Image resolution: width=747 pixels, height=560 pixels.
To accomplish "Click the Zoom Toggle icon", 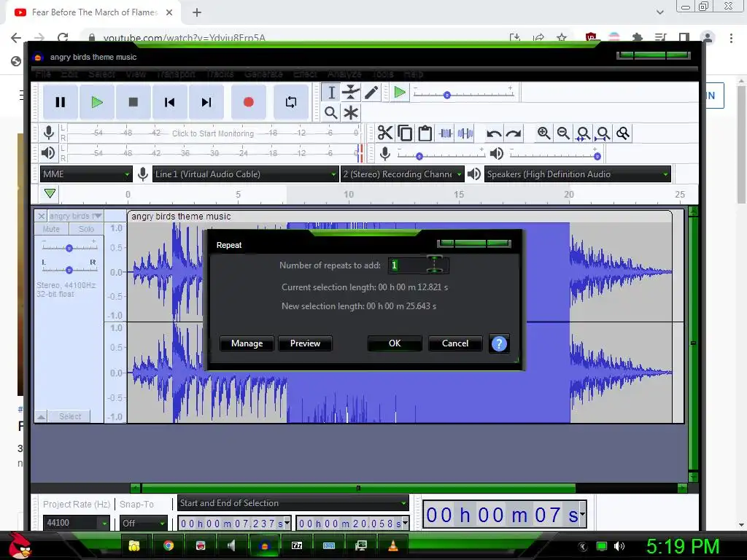I will click(x=623, y=133).
